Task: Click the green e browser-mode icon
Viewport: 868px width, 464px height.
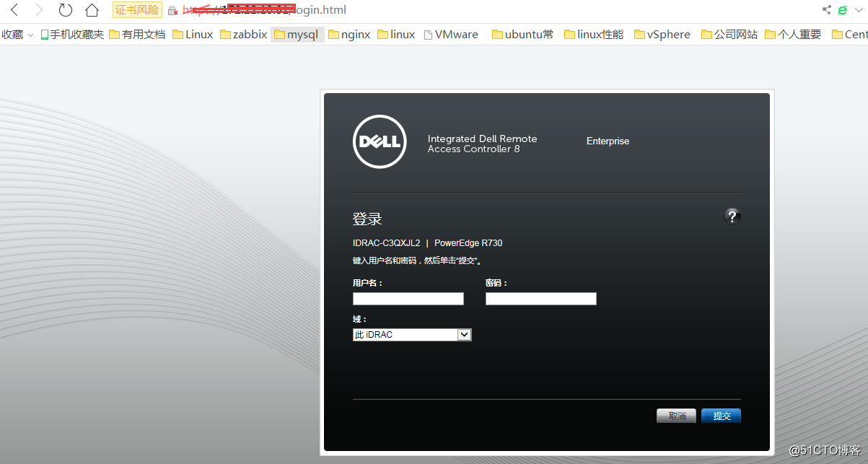Action: [x=843, y=10]
